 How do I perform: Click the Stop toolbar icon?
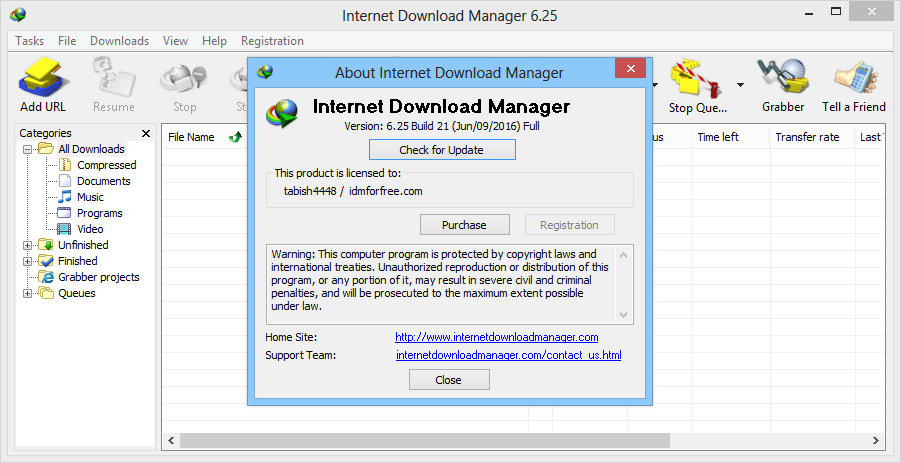tap(184, 76)
